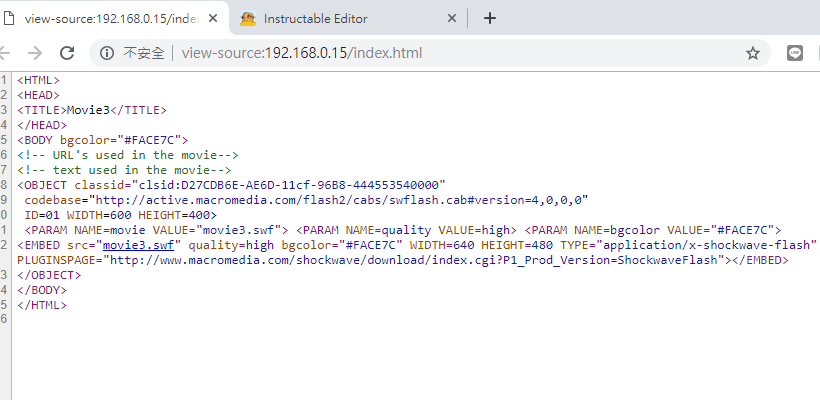Click the EMBED HEIGHT=480 attribute
Screen dimensions: 820x400
(517, 245)
